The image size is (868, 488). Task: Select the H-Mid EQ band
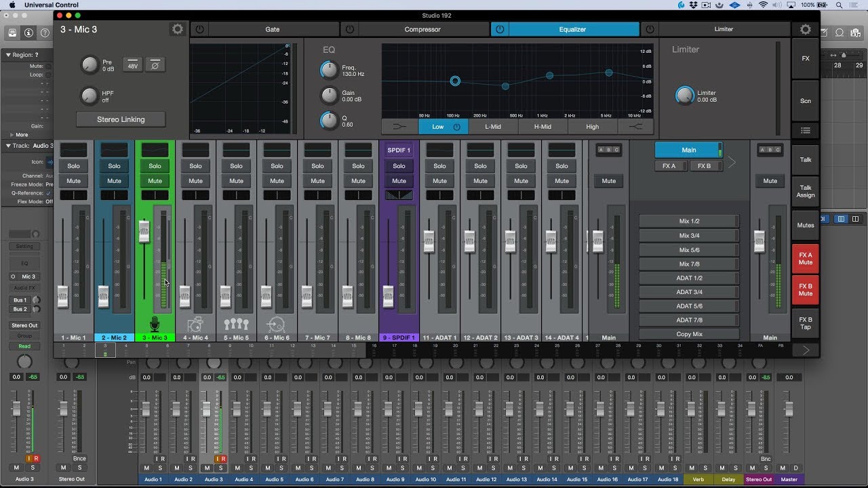(542, 127)
